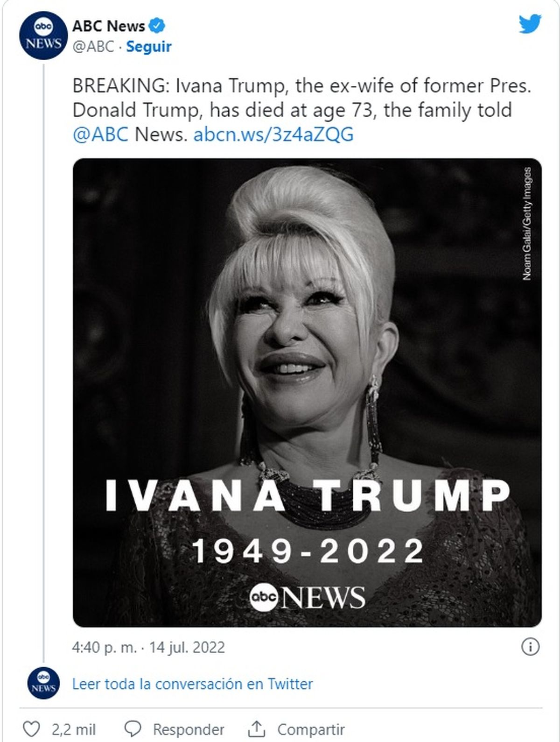Click the 2,2 mil likes count
This screenshot has width=560, height=742.
pyautogui.click(x=73, y=729)
